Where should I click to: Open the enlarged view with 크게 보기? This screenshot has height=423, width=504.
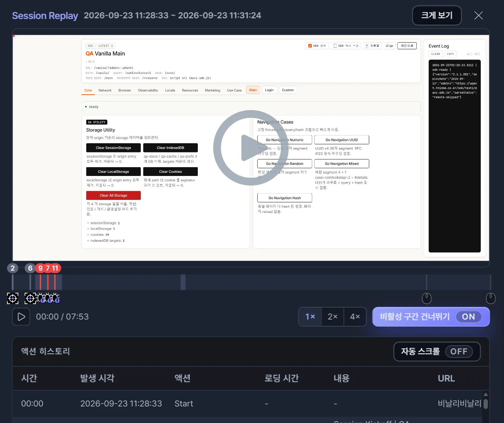coord(437,15)
